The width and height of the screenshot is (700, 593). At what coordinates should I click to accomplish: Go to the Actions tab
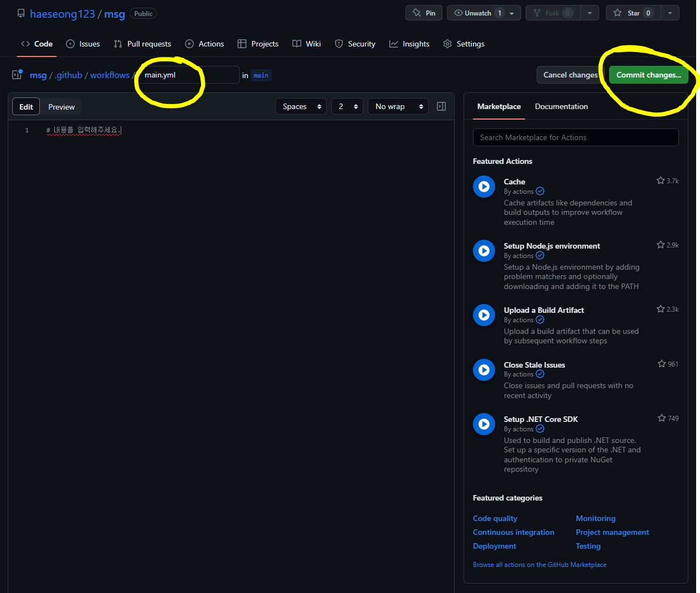click(204, 44)
